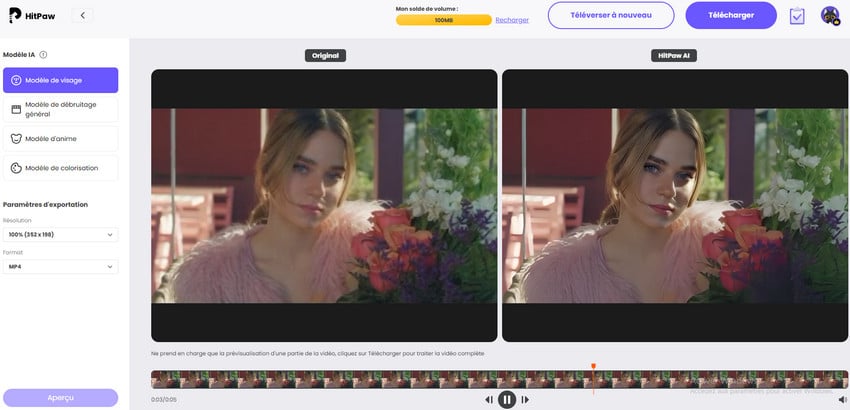Mute the volume speaker icon
This screenshot has height=410, width=850.
[842, 399]
